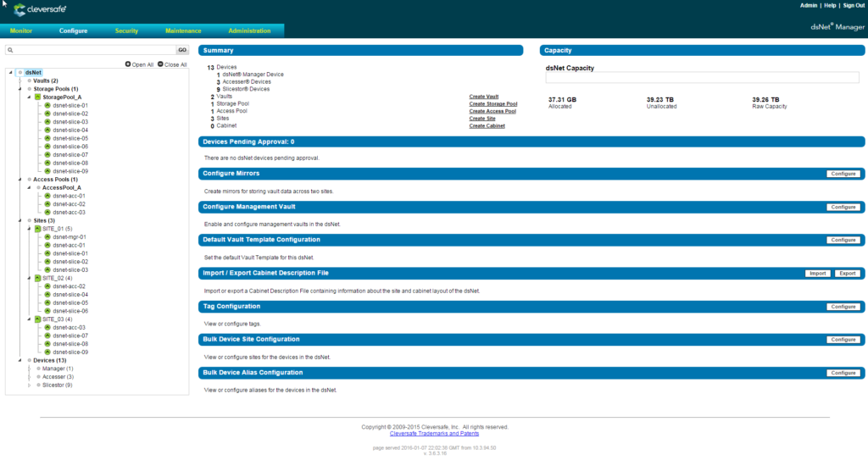Open the Monitor tab
The image size is (868, 466).
tap(21, 31)
